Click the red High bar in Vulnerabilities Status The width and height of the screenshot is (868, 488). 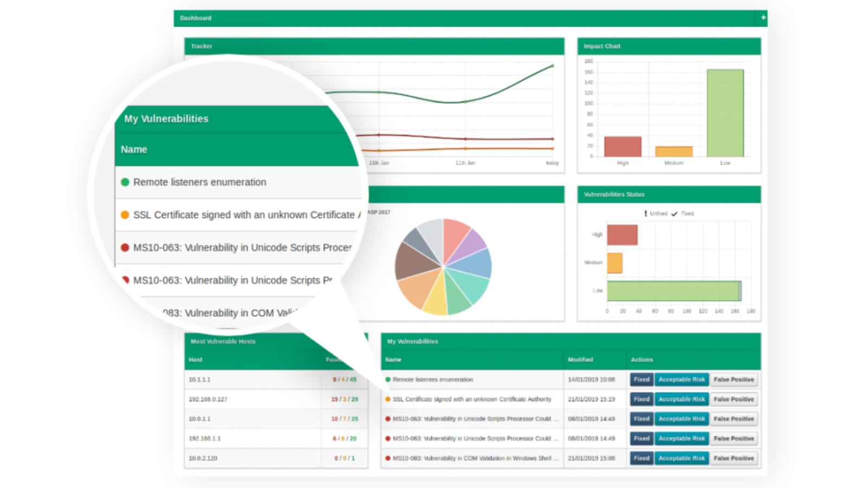(622, 235)
